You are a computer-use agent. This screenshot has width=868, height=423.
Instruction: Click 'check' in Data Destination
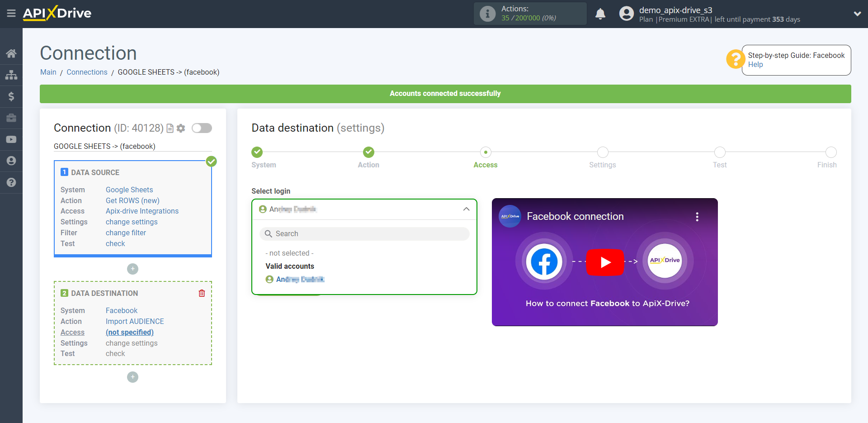115,354
